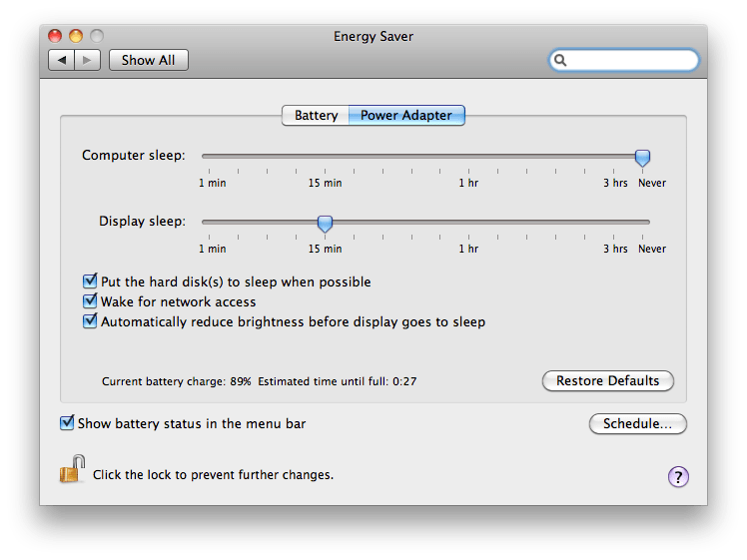Click the Display sleep: label
This screenshot has width=747, height=560.
coord(142,221)
